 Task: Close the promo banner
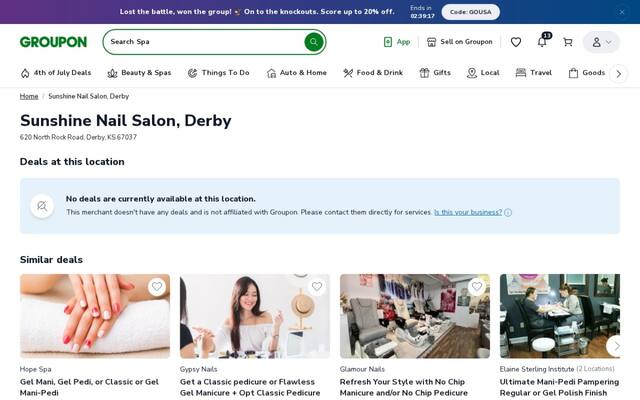tap(622, 12)
